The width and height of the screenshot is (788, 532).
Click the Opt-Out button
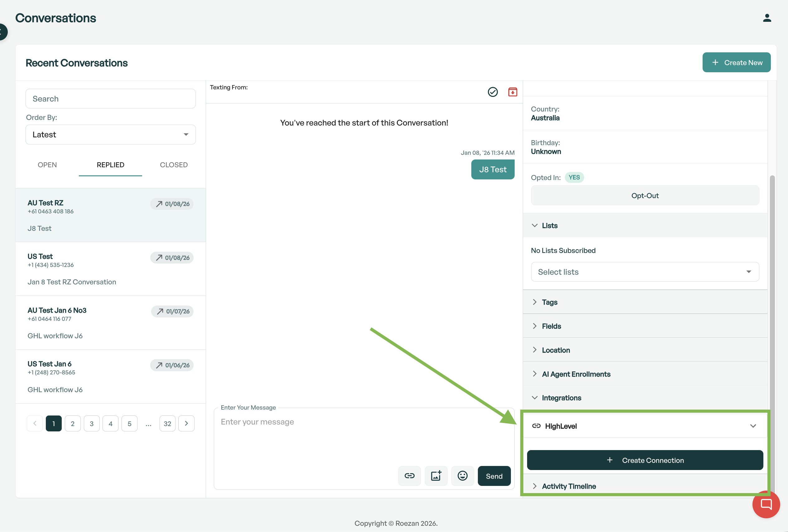645,196
